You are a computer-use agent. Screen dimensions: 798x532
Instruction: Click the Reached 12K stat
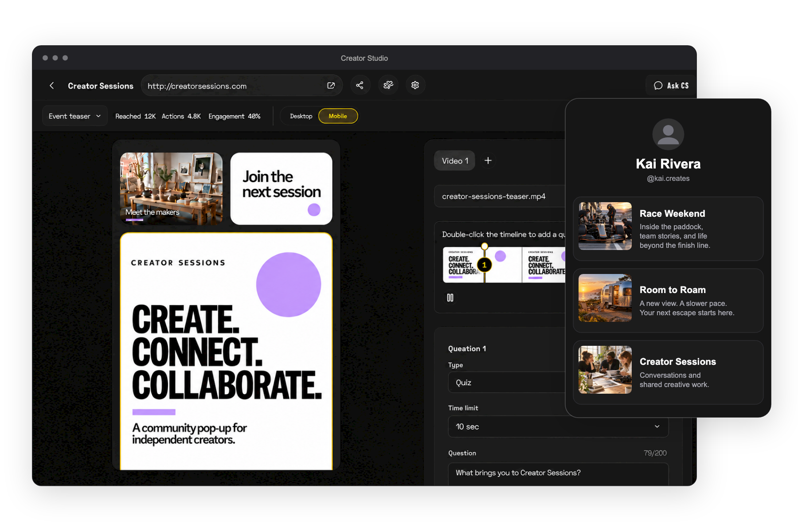tap(135, 116)
